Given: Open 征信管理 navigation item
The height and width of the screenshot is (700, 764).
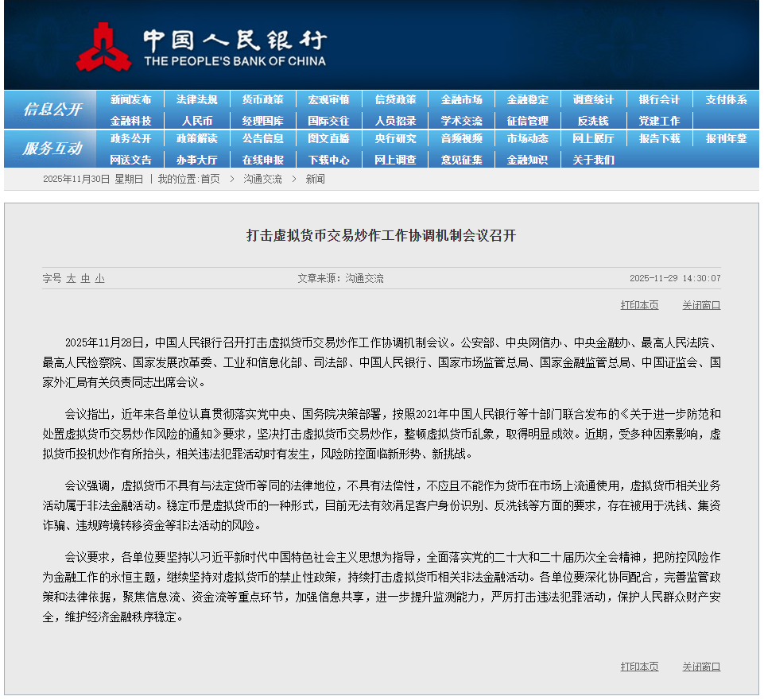Looking at the screenshot, I should tap(528, 121).
